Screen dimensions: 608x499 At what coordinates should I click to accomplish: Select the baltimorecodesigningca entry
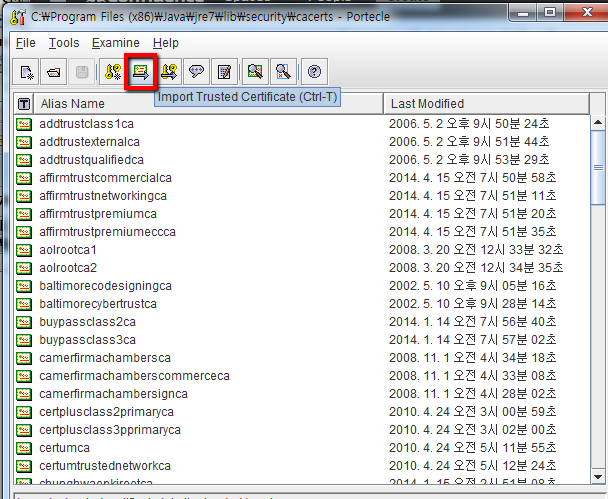[x=105, y=286]
